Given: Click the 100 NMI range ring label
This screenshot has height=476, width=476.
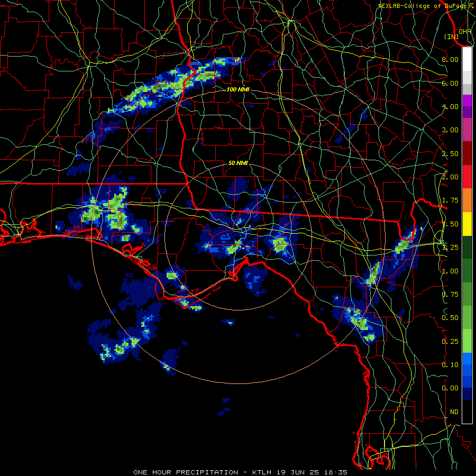Looking at the screenshot, I should pos(238,89).
